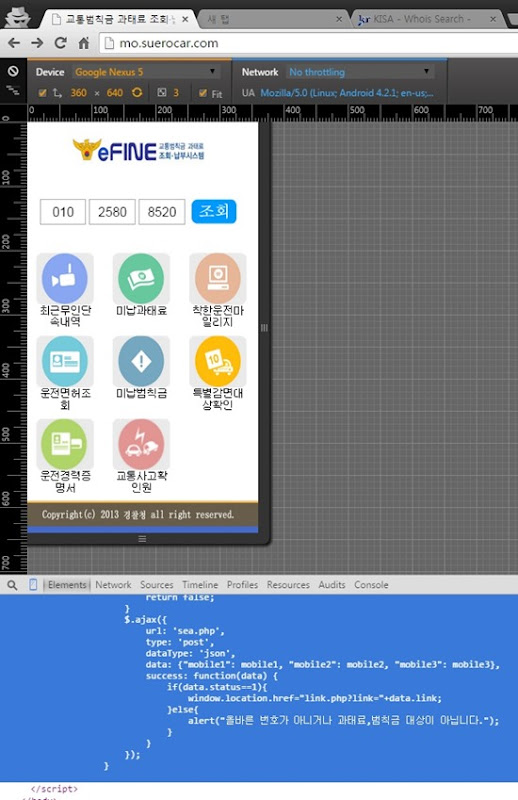Close the 교통범칙금 과태료 조회 tab
Image resolution: width=518 pixels, height=800 pixels.
[185, 19]
